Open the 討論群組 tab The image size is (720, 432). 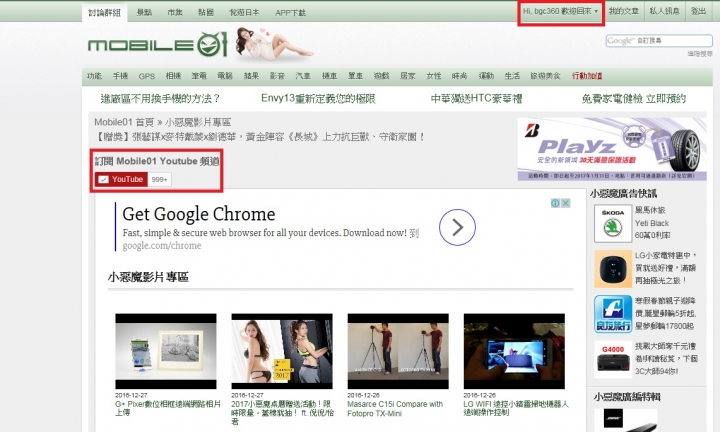coord(105,12)
